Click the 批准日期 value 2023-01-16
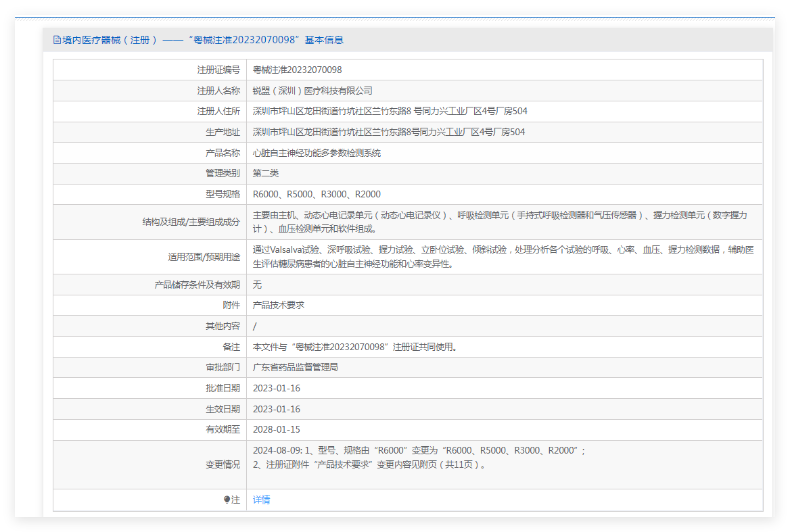The width and height of the screenshot is (790, 532). pos(277,388)
